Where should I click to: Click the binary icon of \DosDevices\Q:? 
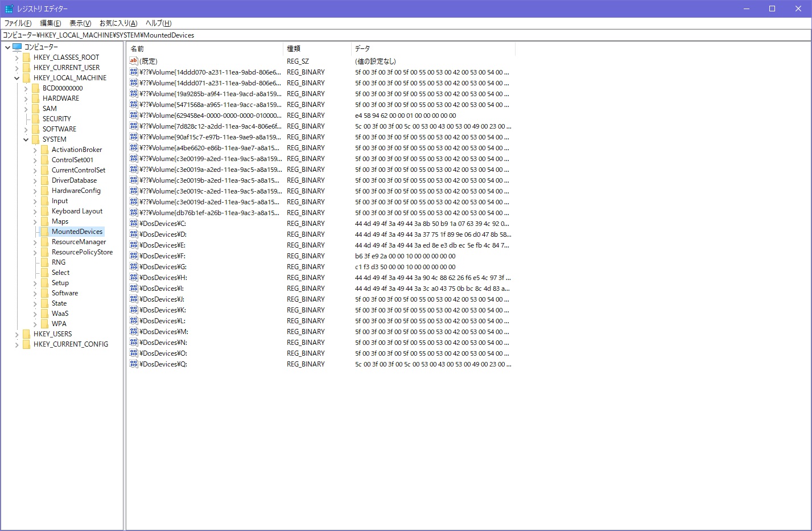pyautogui.click(x=134, y=364)
